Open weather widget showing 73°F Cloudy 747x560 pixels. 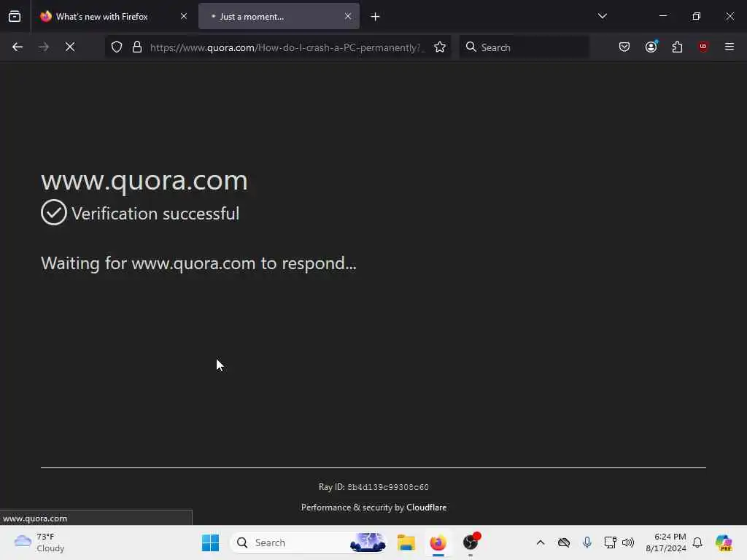(x=39, y=542)
